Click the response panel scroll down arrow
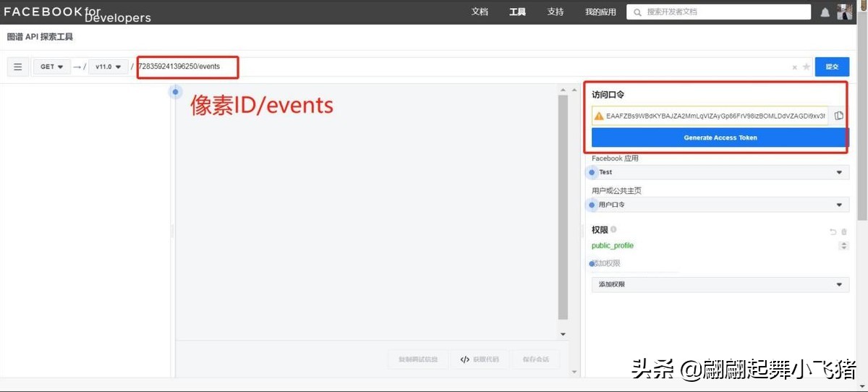The height and width of the screenshot is (392, 868). pos(563,333)
